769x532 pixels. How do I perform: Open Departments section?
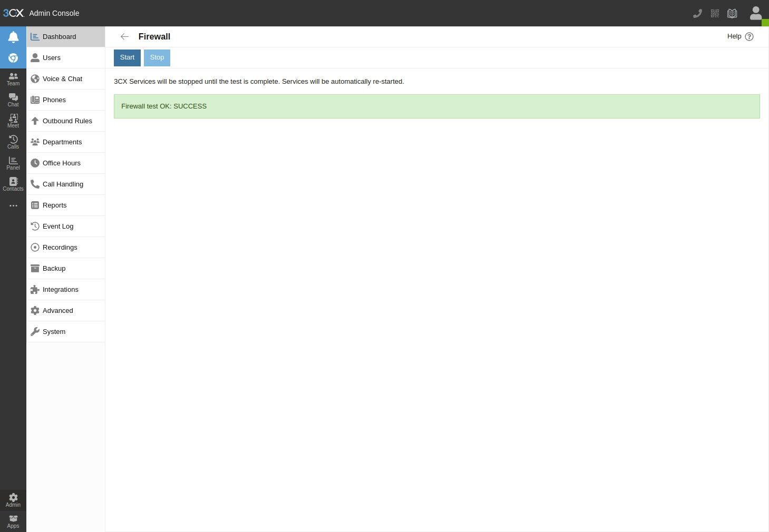[x=66, y=142]
